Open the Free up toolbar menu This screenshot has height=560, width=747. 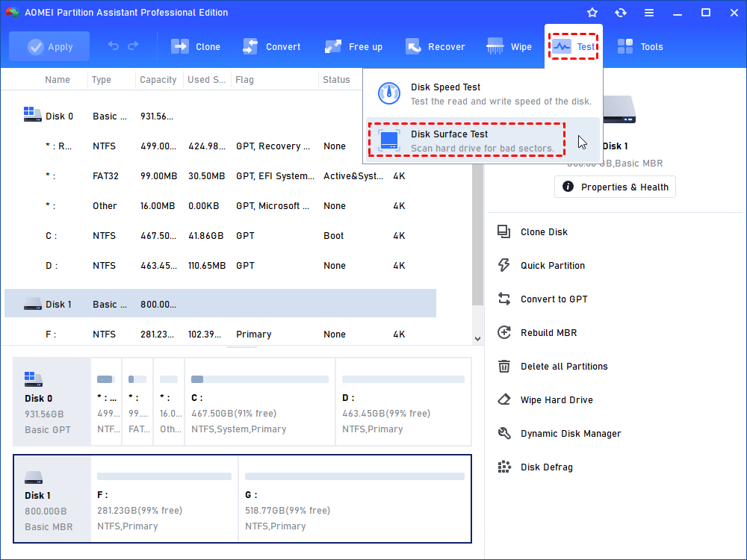tap(353, 46)
